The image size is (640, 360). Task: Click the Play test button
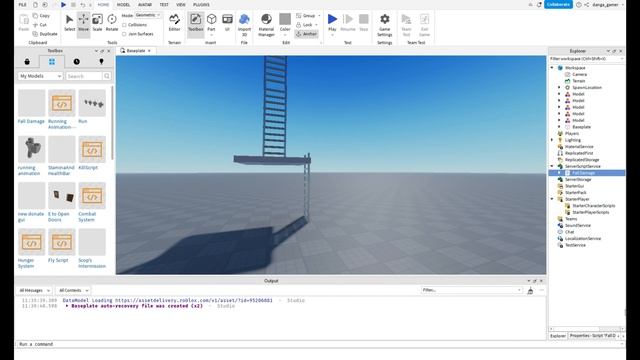[332, 22]
